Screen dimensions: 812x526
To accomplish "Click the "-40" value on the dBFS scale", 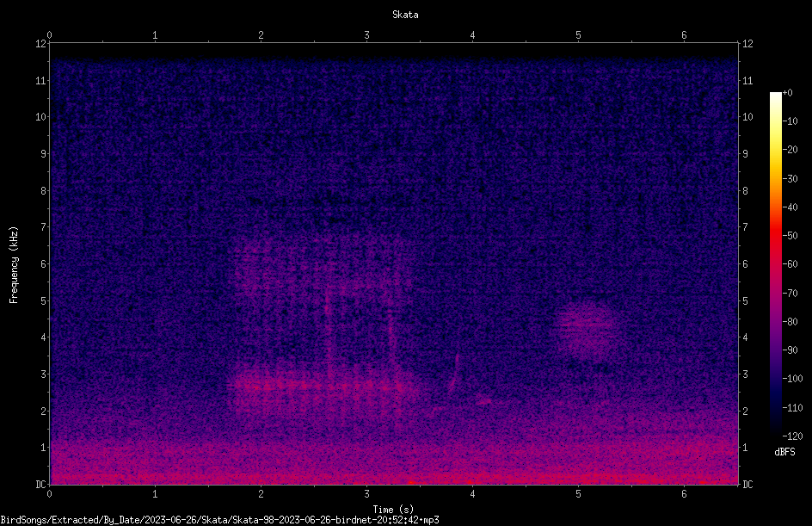I will pyautogui.click(x=790, y=207).
